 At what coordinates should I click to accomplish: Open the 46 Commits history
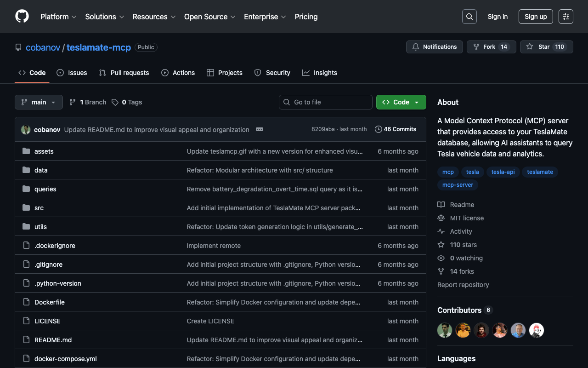(x=396, y=129)
